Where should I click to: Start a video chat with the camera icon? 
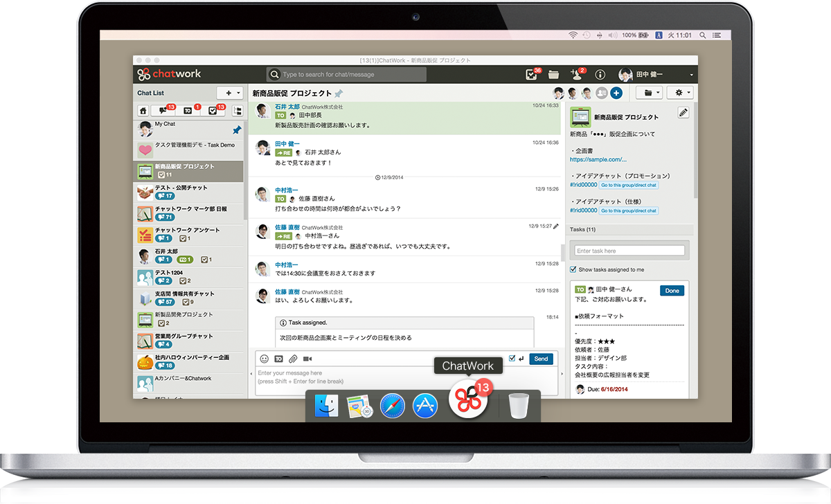click(309, 359)
